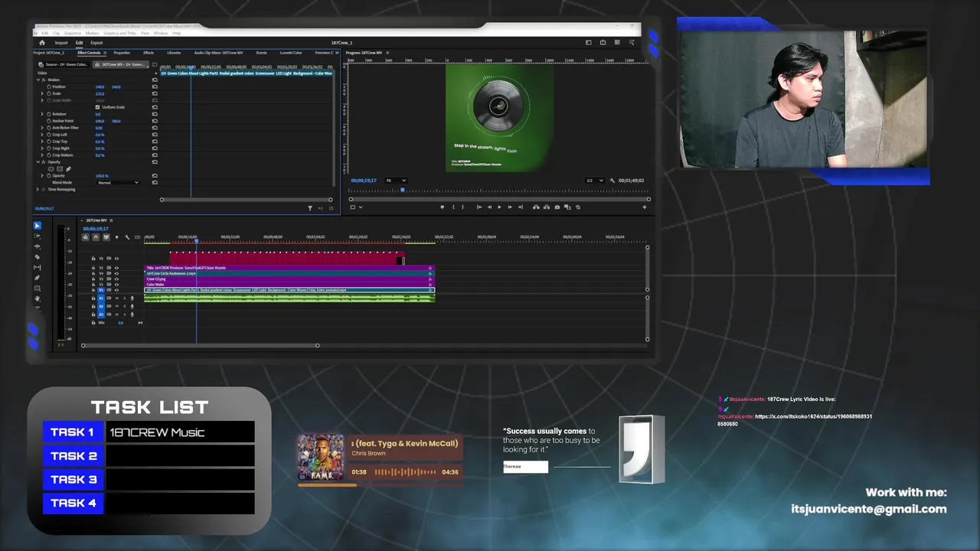Open the Button Editor plus icon
Screen dimensions: 980x551
click(644, 207)
